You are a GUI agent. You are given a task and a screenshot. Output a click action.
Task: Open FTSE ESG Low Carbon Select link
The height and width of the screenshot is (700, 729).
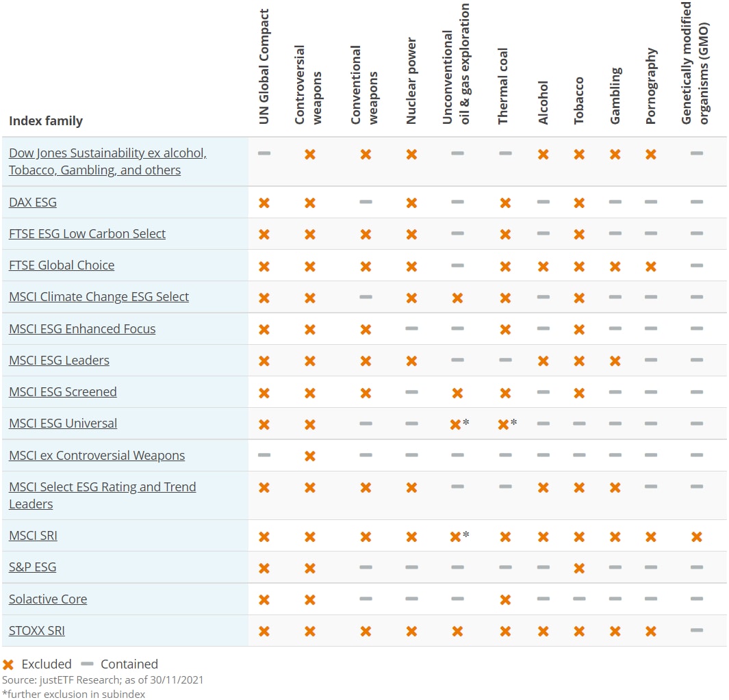click(87, 234)
